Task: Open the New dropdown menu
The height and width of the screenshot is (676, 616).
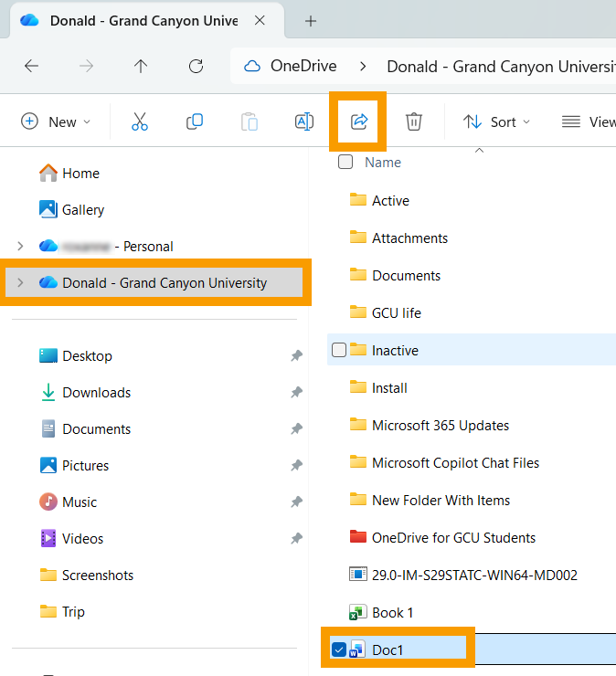Action: pyautogui.click(x=56, y=121)
